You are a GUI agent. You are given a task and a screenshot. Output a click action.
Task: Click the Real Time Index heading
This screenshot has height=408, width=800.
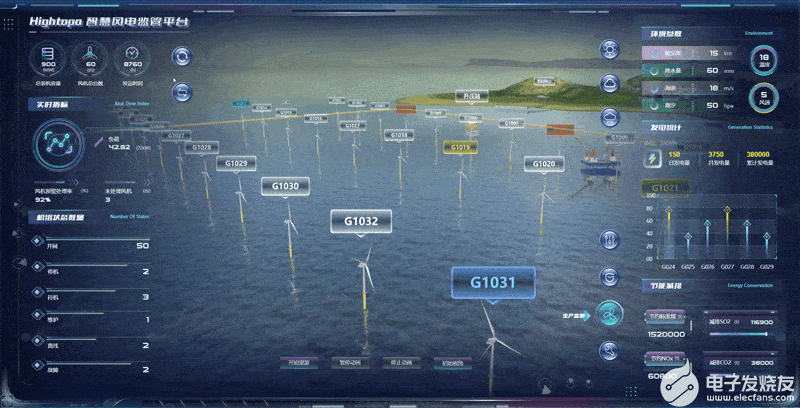(x=132, y=104)
